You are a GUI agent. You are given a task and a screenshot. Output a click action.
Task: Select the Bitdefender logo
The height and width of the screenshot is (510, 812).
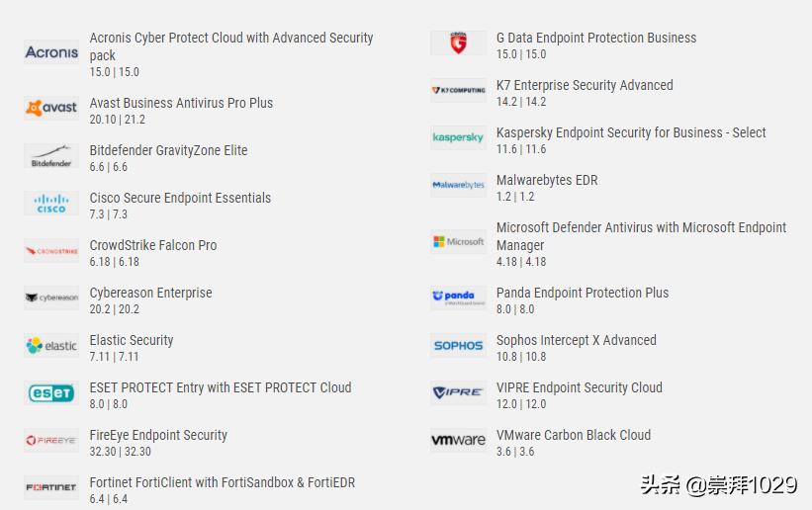[x=51, y=156]
